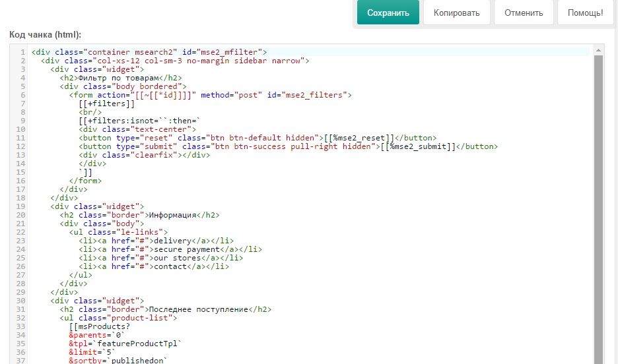
Task: Click the secure payment link line
Action: coord(170,249)
